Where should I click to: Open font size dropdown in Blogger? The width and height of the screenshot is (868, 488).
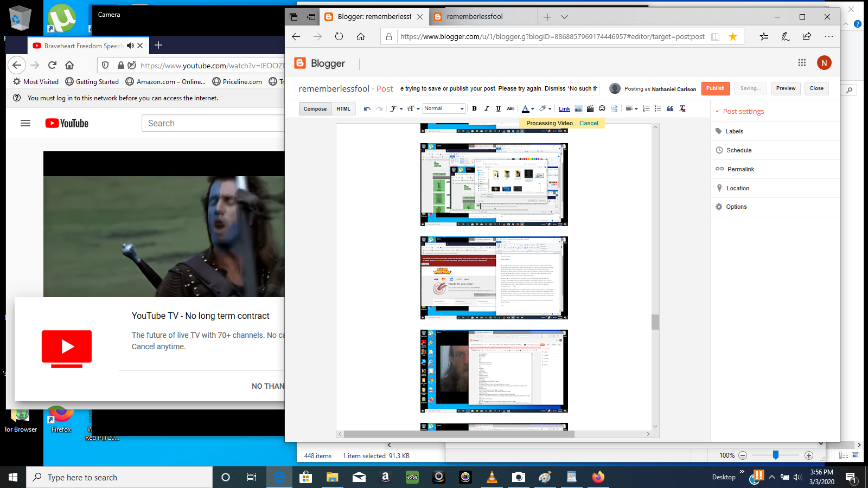(x=413, y=108)
